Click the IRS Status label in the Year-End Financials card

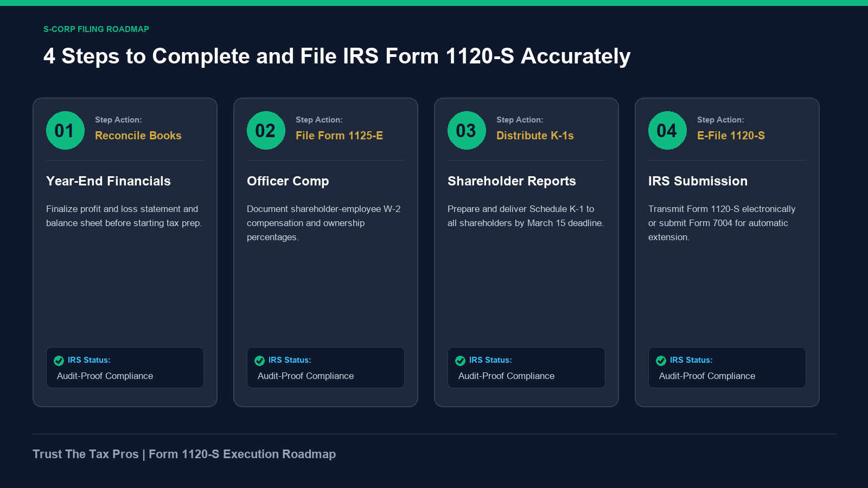tap(89, 360)
